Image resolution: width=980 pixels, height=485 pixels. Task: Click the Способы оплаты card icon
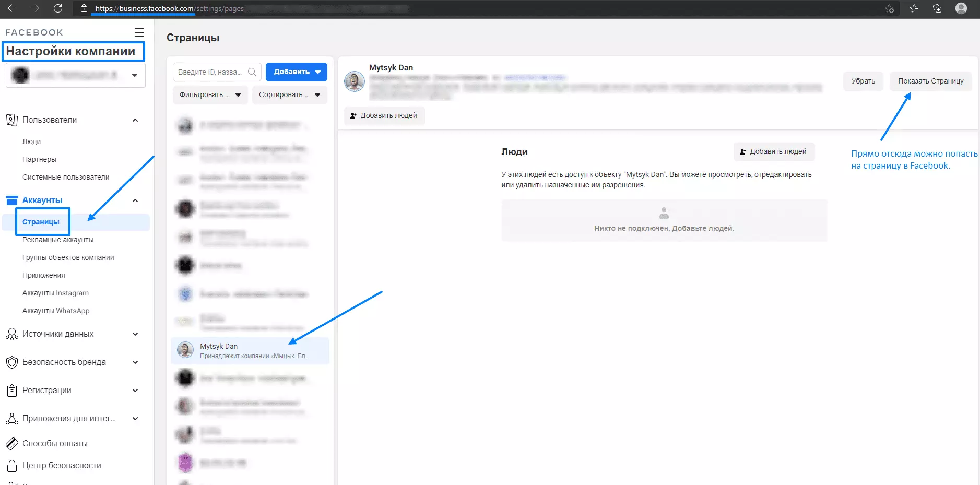pyautogui.click(x=11, y=444)
